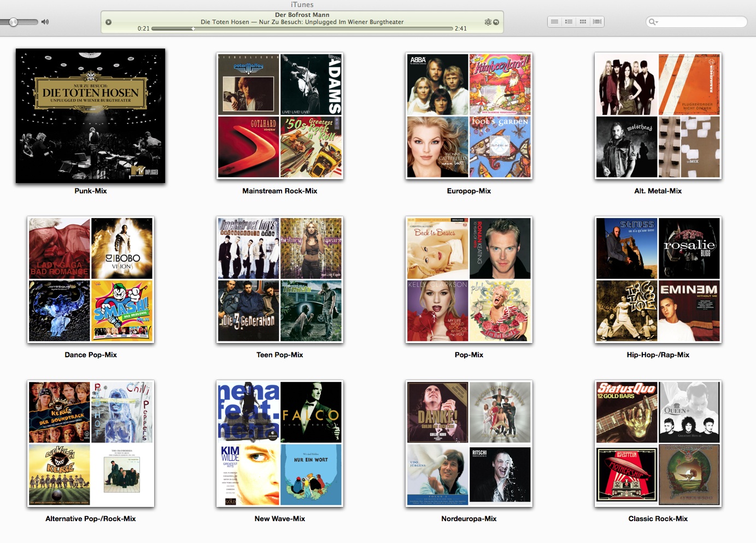Click the Alternative Pop-/Rock-Mix label
Screen dimensions: 756x543
pos(91,519)
